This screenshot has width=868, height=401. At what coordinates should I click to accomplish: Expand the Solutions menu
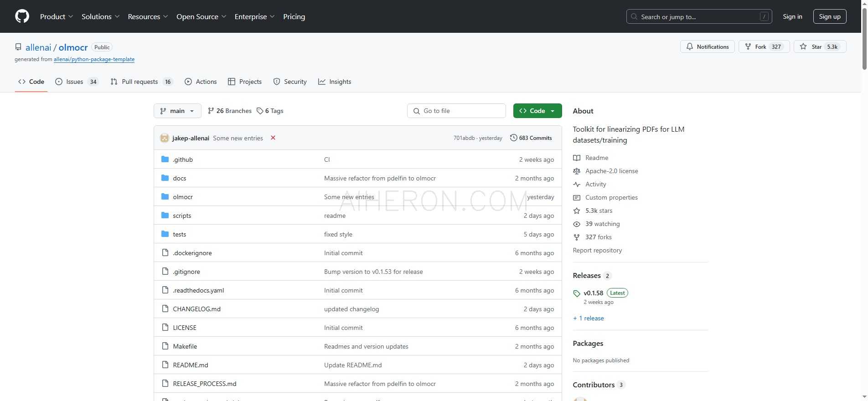tap(100, 16)
